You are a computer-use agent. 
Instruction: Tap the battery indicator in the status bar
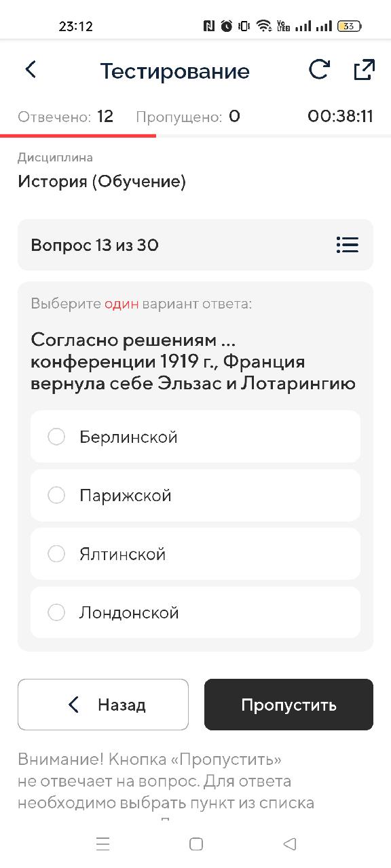(x=350, y=26)
